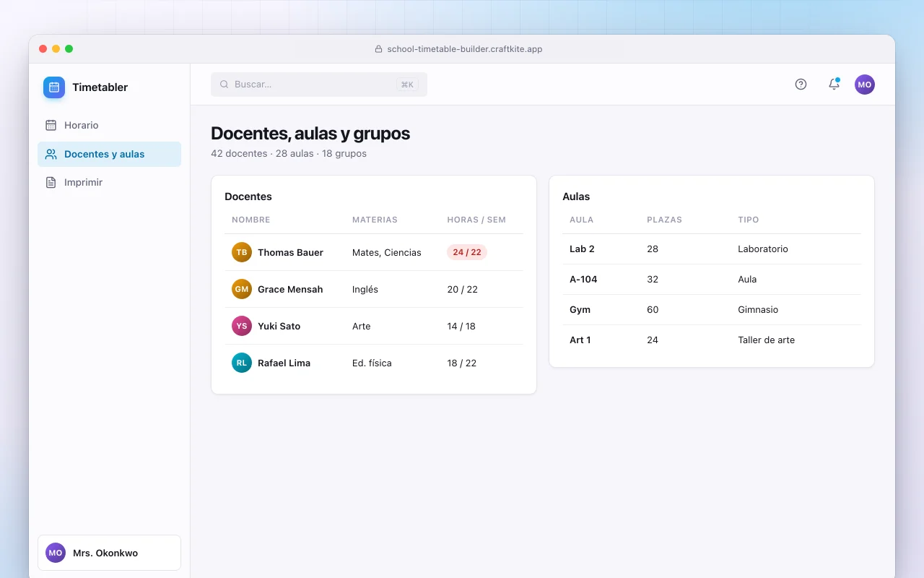This screenshot has width=924, height=578.
Task: Click the MO avatar beside Mrs. Okonkwo
Action: (x=56, y=553)
